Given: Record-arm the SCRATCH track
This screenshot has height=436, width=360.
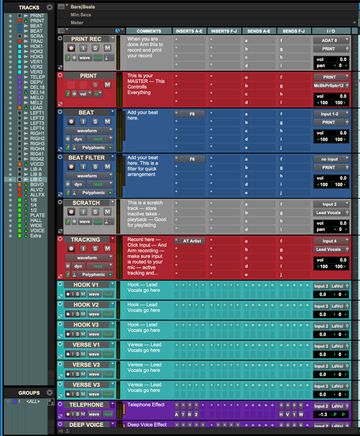Looking at the screenshot, I should click(71, 212).
